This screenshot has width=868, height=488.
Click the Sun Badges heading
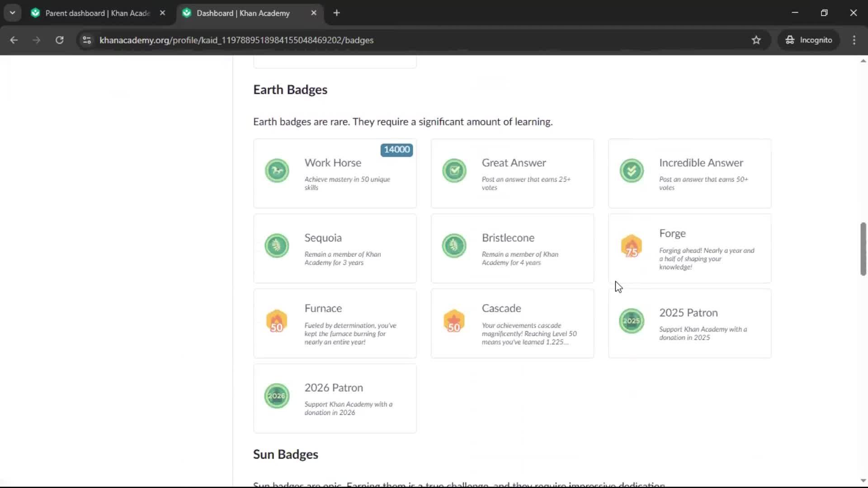pos(286,454)
